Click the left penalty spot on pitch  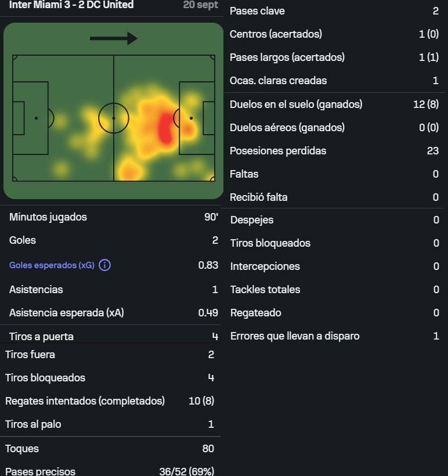coord(36,118)
